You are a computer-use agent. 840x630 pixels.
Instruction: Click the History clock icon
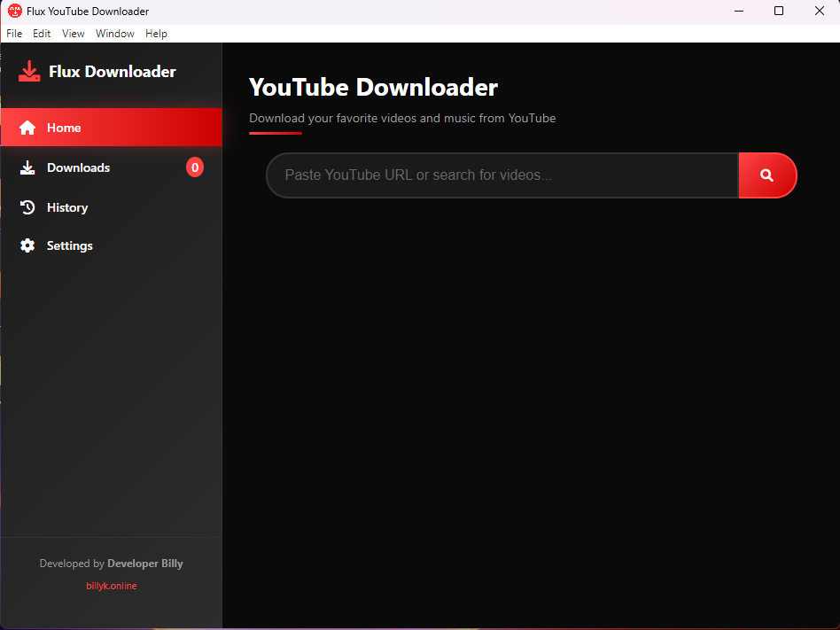pos(27,207)
